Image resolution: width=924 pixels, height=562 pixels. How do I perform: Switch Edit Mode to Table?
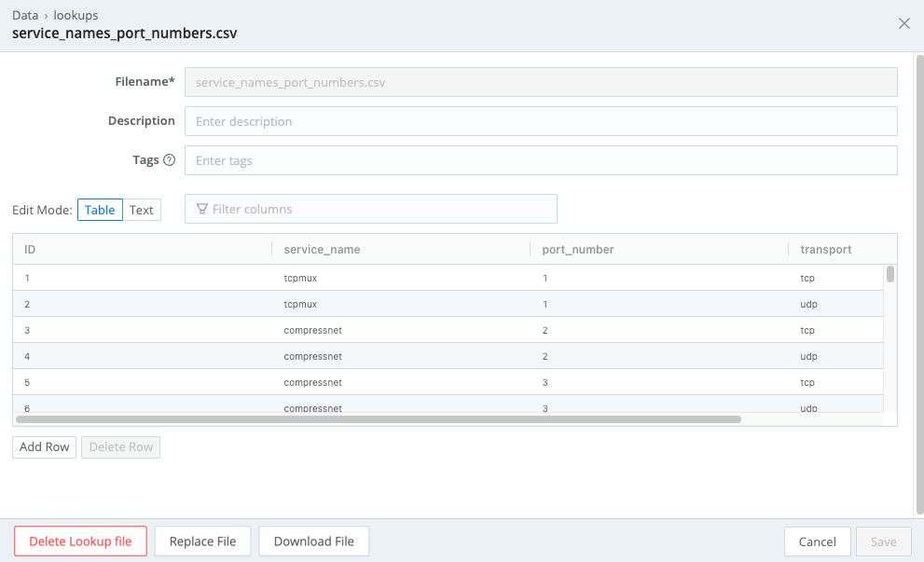[100, 210]
